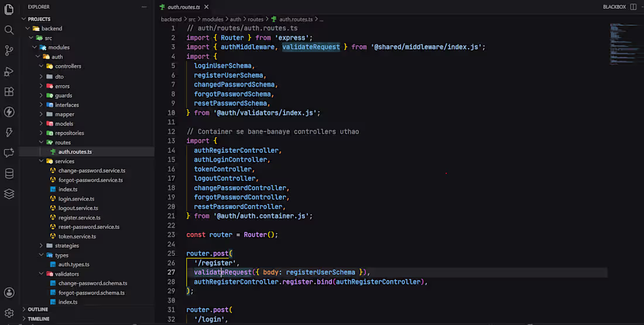The height and width of the screenshot is (325, 644).
Task: Open the Extensions view
Action: pos(9,91)
